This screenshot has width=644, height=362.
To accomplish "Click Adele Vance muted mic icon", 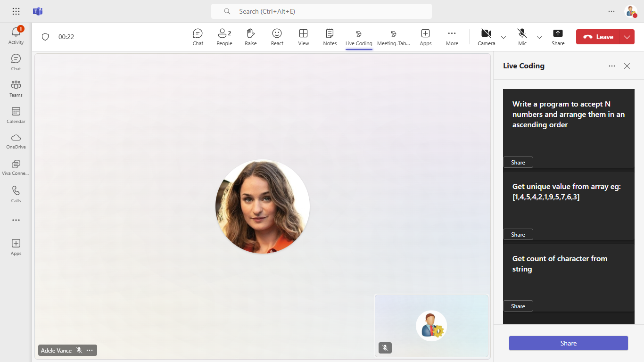I will 79,350.
